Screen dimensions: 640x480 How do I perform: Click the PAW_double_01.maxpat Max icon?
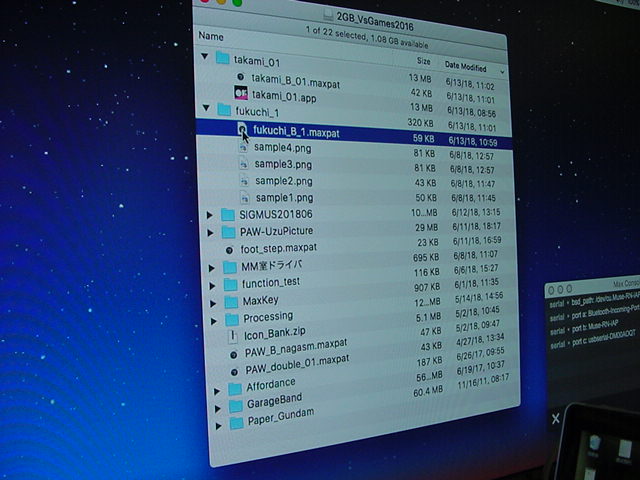coord(234,372)
